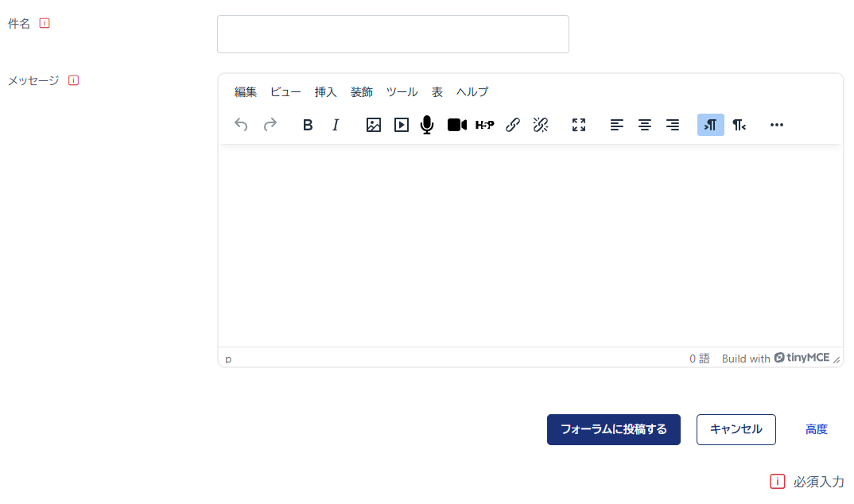
Task: Click the Record audio microphone icon
Action: (427, 125)
